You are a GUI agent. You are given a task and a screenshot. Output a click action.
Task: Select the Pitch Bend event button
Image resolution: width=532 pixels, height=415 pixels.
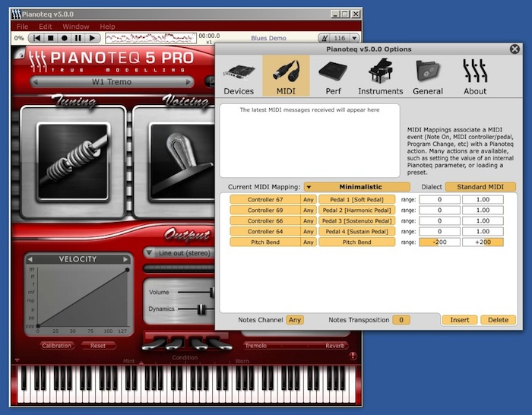tap(265, 242)
